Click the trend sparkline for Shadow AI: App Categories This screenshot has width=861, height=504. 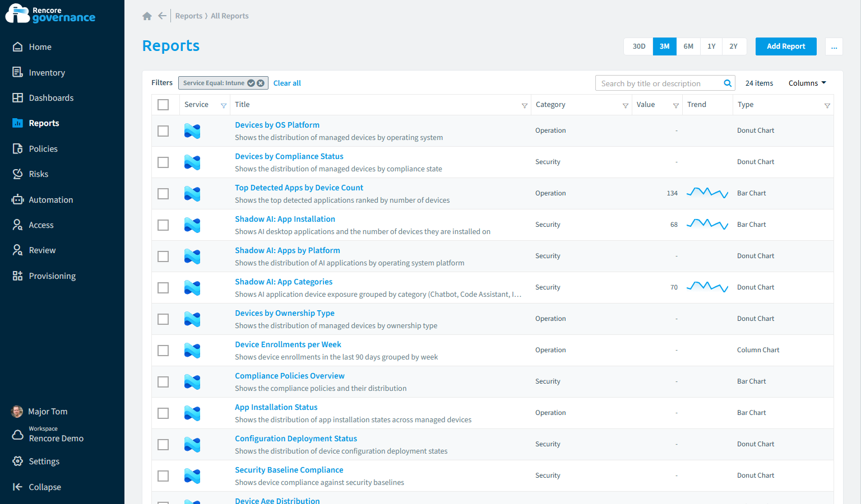click(707, 287)
